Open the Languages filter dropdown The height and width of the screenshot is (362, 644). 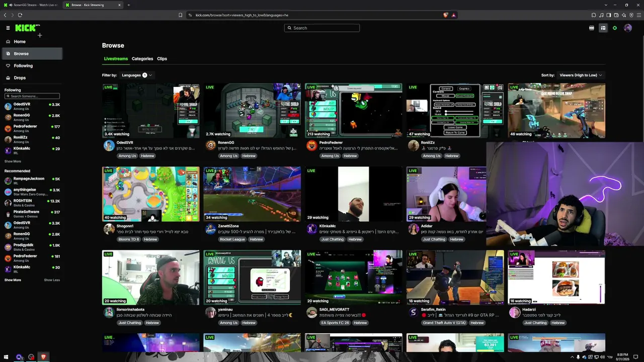[x=137, y=75]
